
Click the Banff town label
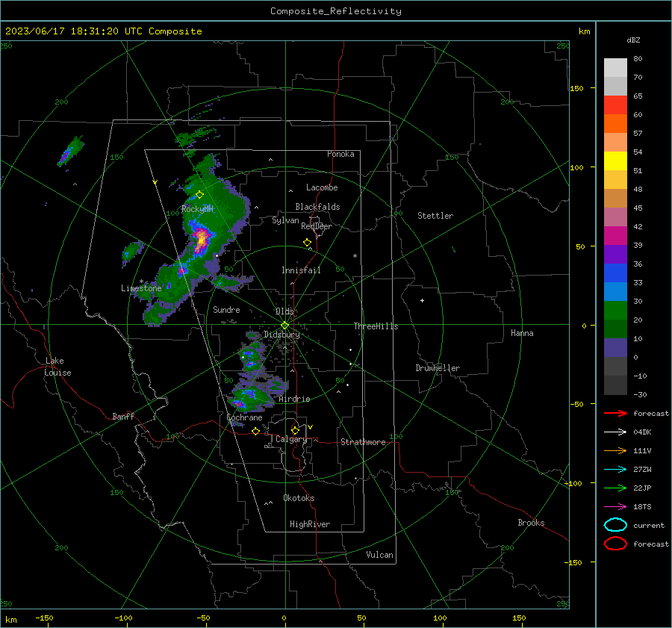click(x=123, y=416)
